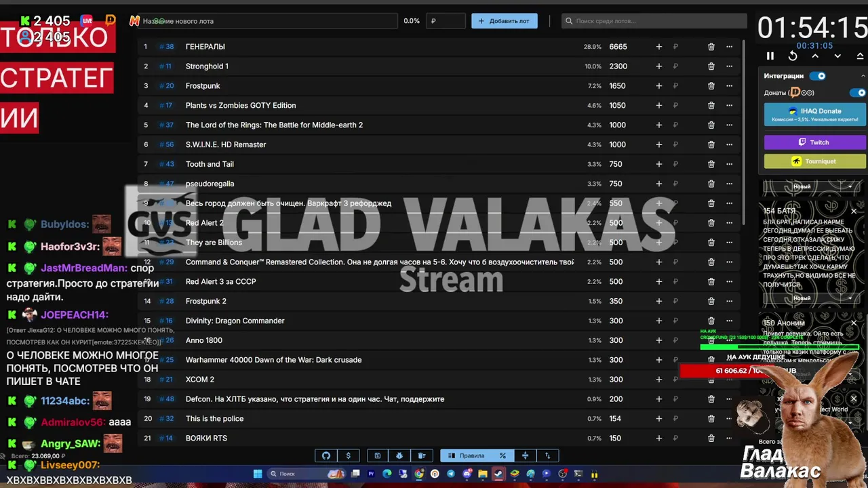Open GitHub link icon in bottom toolbar

pyautogui.click(x=326, y=455)
